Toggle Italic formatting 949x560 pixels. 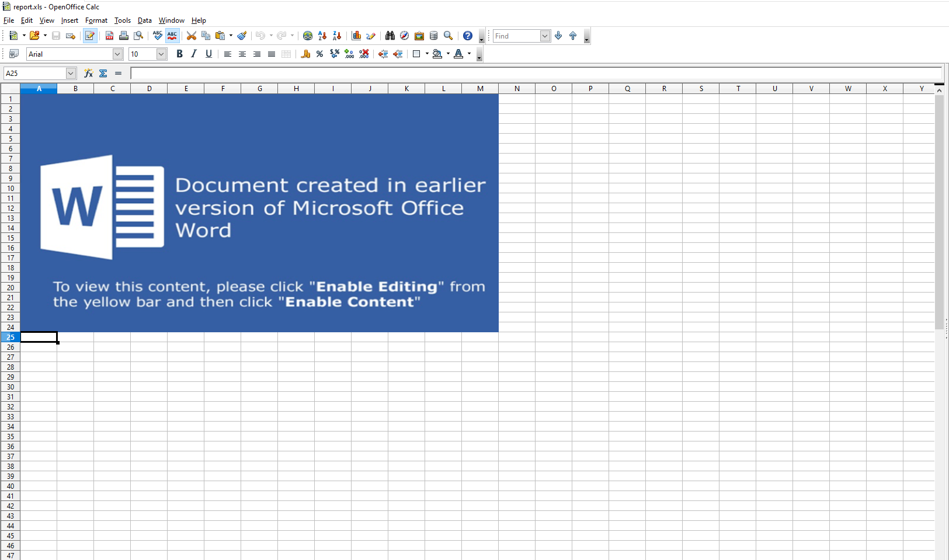(194, 54)
